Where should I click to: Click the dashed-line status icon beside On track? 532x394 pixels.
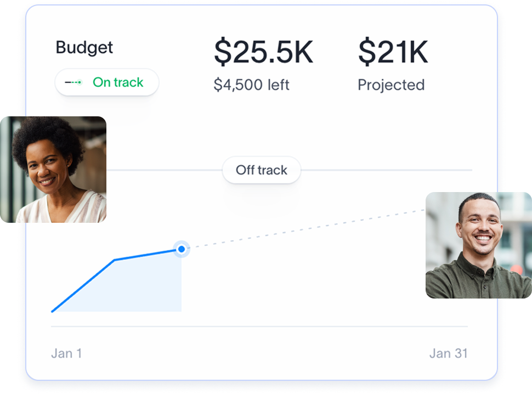[x=73, y=82]
